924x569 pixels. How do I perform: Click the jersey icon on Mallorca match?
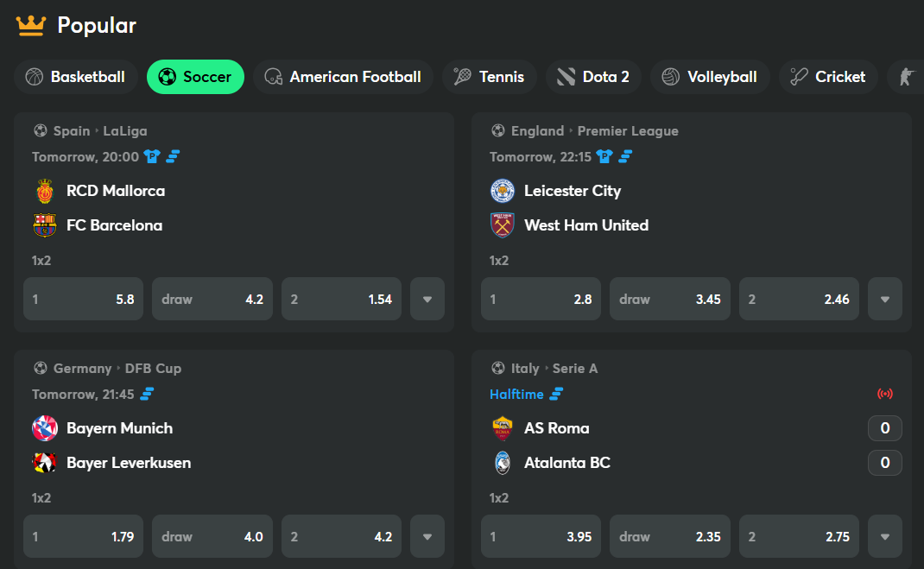153,156
